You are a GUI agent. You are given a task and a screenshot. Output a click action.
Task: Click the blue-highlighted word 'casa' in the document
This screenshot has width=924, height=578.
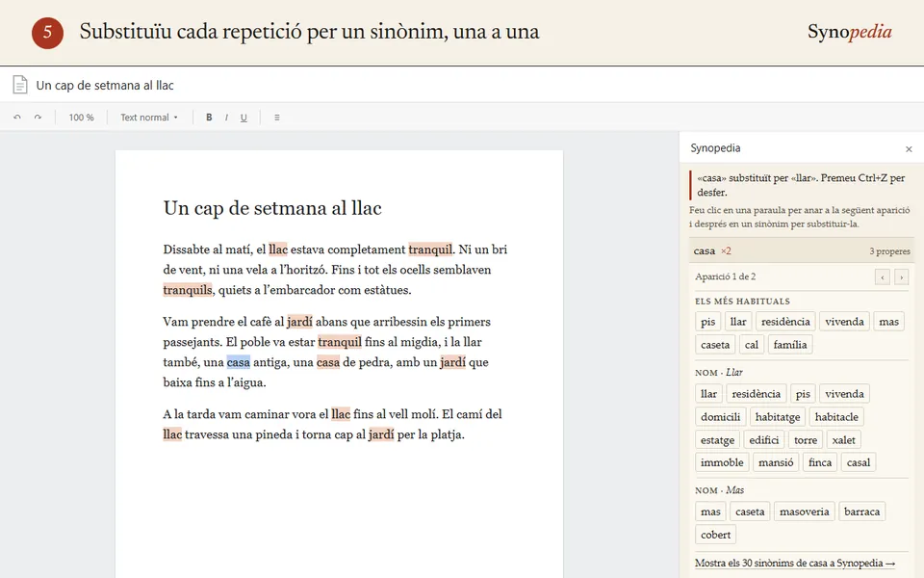[238, 362]
